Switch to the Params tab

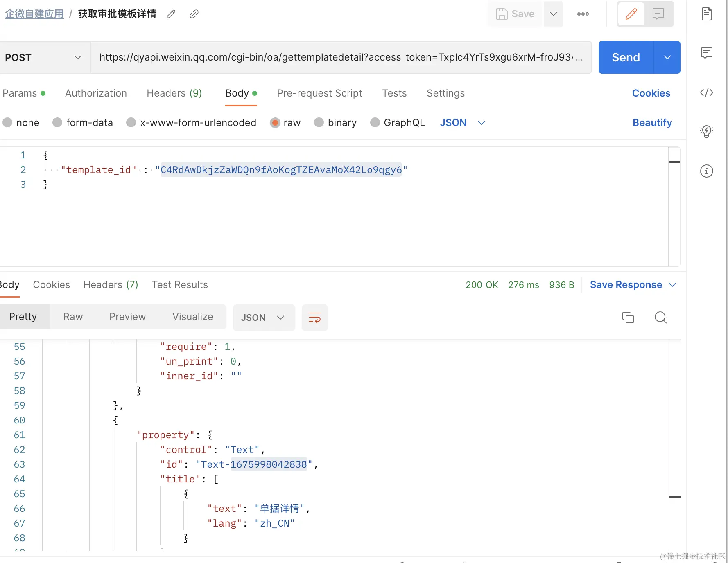[x=23, y=93]
